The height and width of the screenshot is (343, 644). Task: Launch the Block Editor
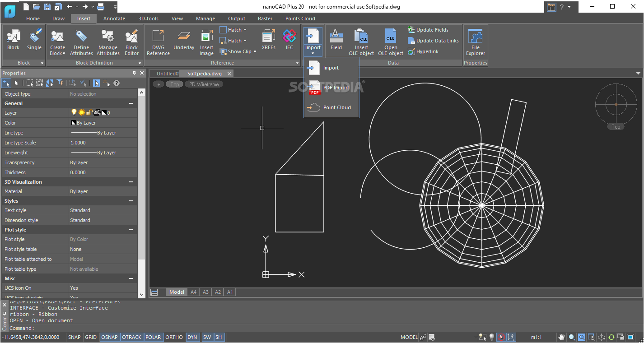point(132,42)
